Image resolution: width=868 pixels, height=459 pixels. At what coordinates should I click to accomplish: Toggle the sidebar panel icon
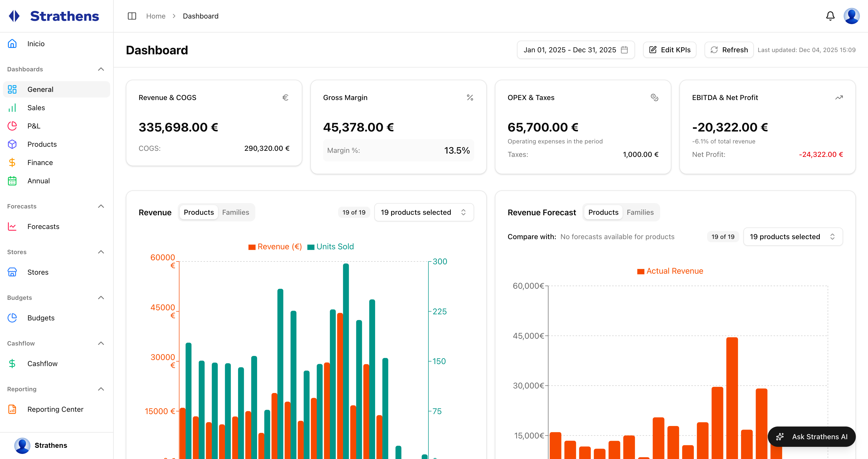click(132, 16)
